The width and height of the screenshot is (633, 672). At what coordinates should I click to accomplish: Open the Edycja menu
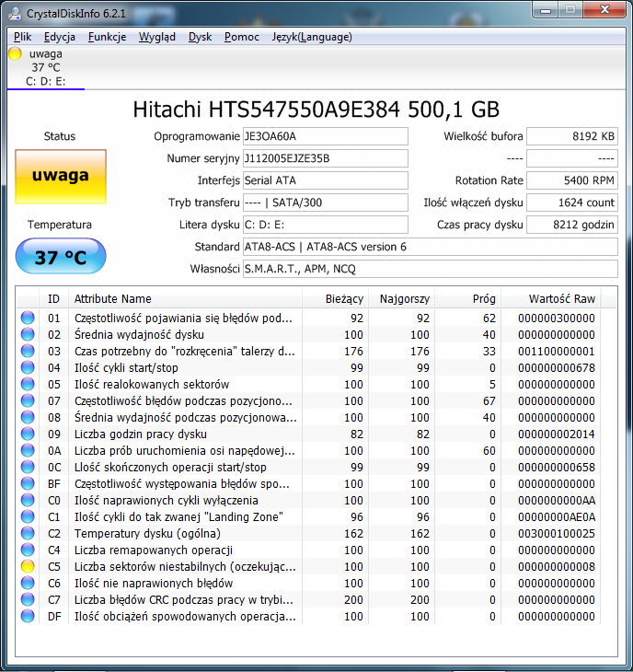coord(59,37)
